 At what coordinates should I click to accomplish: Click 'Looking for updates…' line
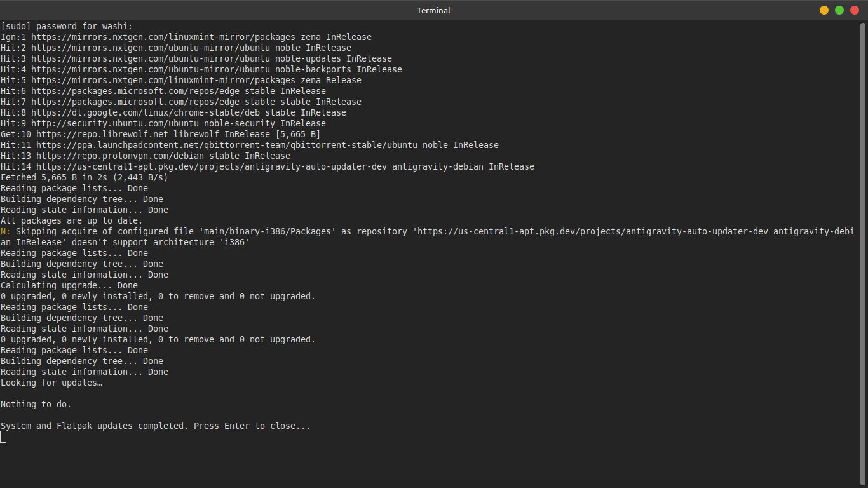pyautogui.click(x=51, y=383)
